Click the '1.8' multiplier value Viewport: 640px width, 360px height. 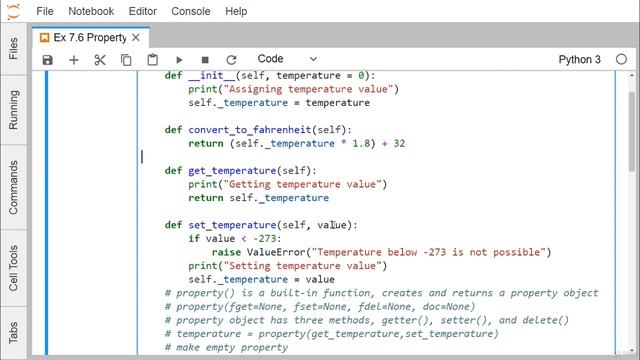[361, 144]
